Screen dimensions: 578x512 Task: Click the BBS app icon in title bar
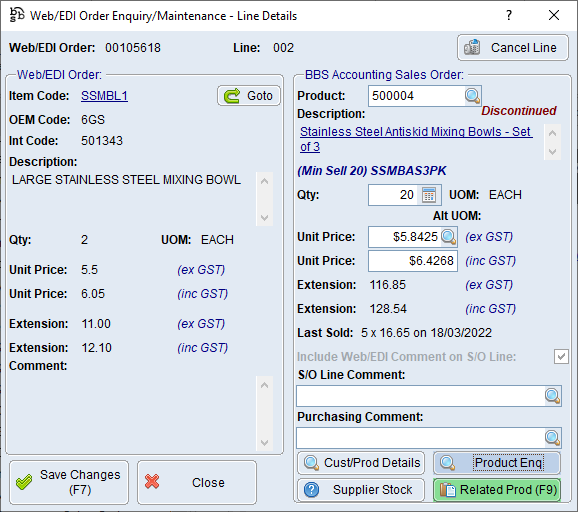(x=17, y=15)
